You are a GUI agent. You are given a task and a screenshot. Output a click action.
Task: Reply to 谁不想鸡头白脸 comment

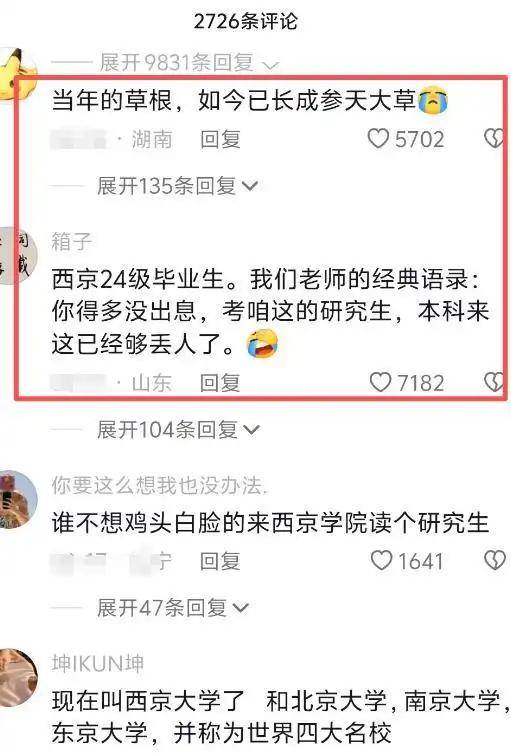click(220, 561)
